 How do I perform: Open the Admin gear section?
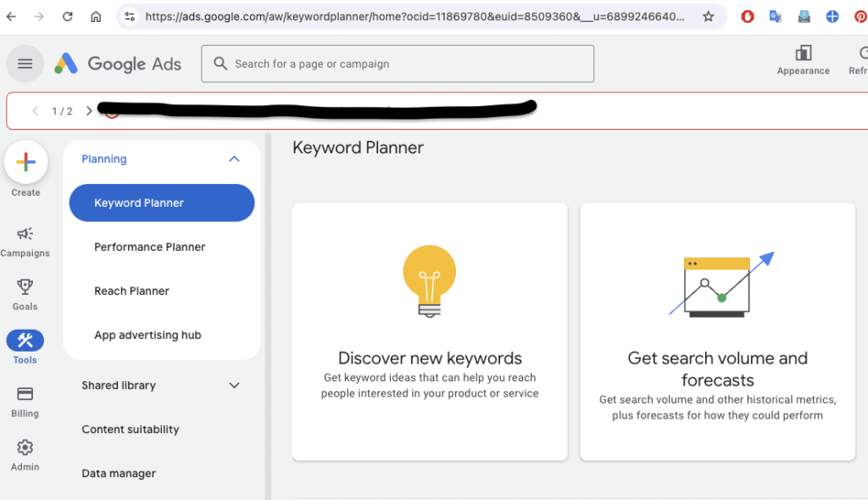tap(25, 455)
